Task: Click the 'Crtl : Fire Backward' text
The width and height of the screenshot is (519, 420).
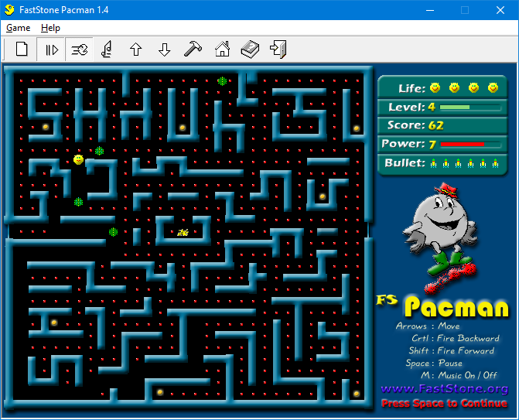Action: point(456,338)
